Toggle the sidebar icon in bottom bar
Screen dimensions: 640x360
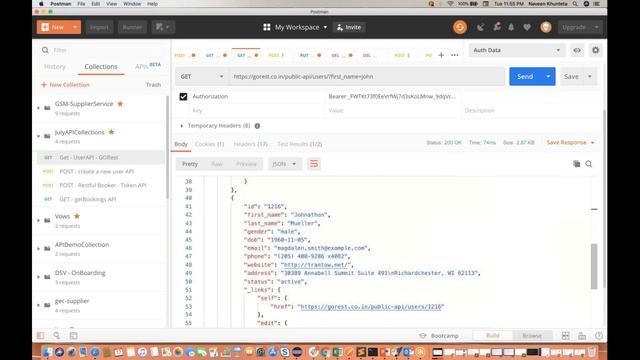[40, 336]
